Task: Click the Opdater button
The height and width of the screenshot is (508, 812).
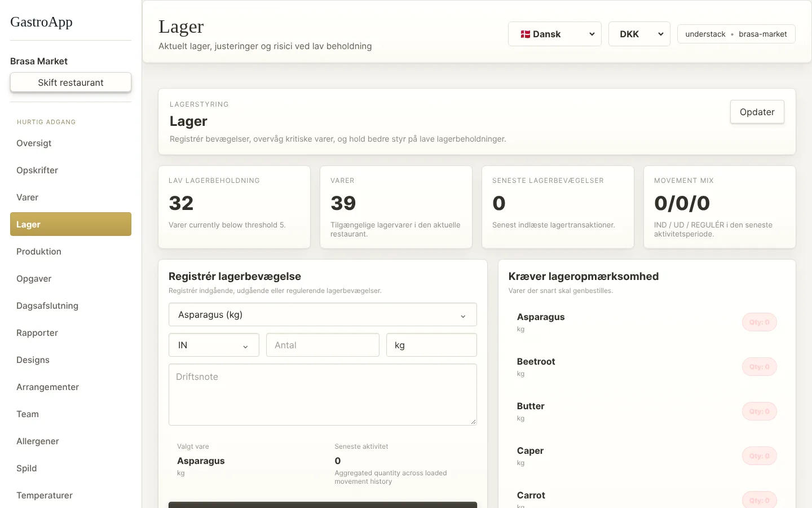Action: point(757,112)
